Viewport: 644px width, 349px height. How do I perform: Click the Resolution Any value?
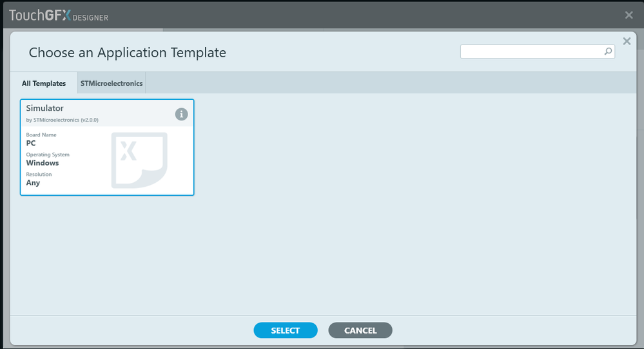click(x=33, y=182)
